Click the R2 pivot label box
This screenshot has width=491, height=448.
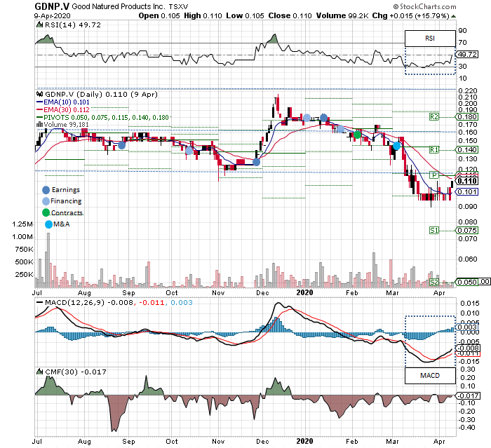tap(434, 117)
